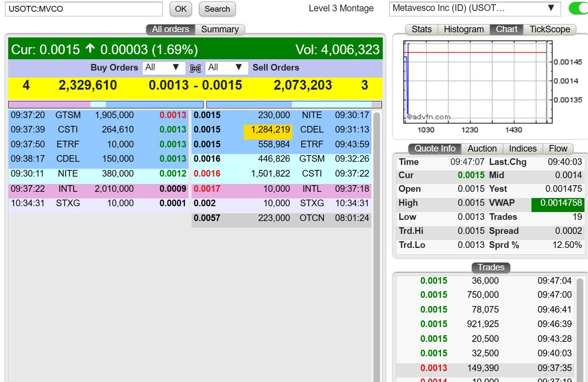Open the Histogram view

pos(463,29)
